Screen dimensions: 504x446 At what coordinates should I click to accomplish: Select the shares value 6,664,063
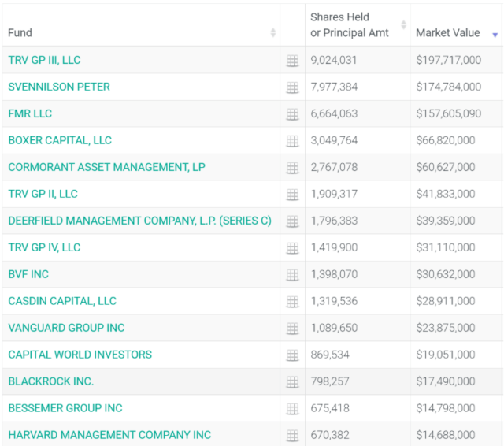pyautogui.click(x=334, y=113)
